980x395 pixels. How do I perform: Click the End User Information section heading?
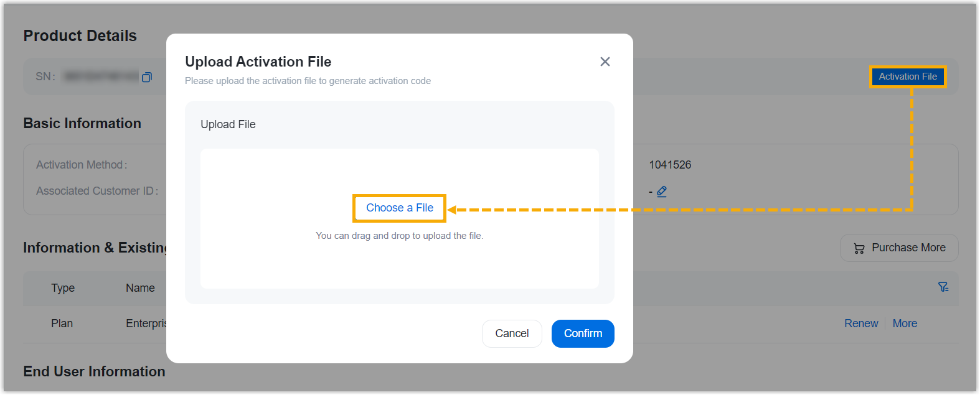click(94, 371)
